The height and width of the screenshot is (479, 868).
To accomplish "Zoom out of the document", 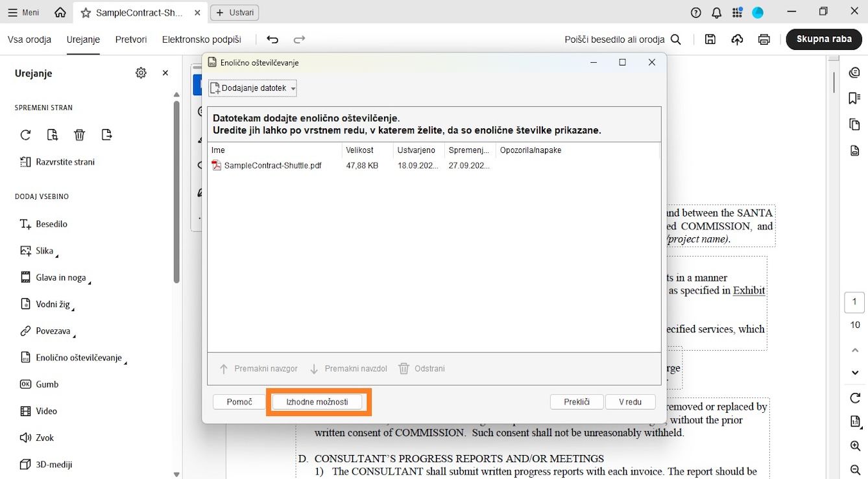I will (x=854, y=470).
